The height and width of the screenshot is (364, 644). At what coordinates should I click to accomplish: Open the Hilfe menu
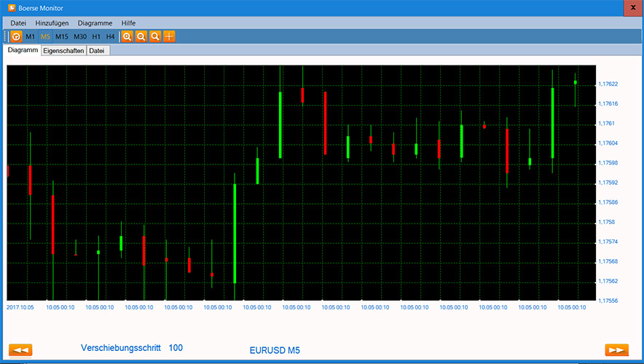click(128, 23)
